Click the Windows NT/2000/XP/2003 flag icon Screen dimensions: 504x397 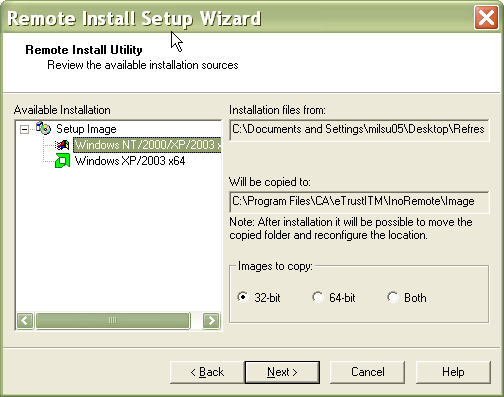point(62,145)
